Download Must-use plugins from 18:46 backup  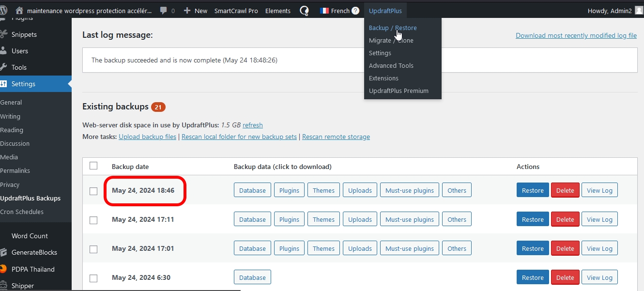point(410,190)
